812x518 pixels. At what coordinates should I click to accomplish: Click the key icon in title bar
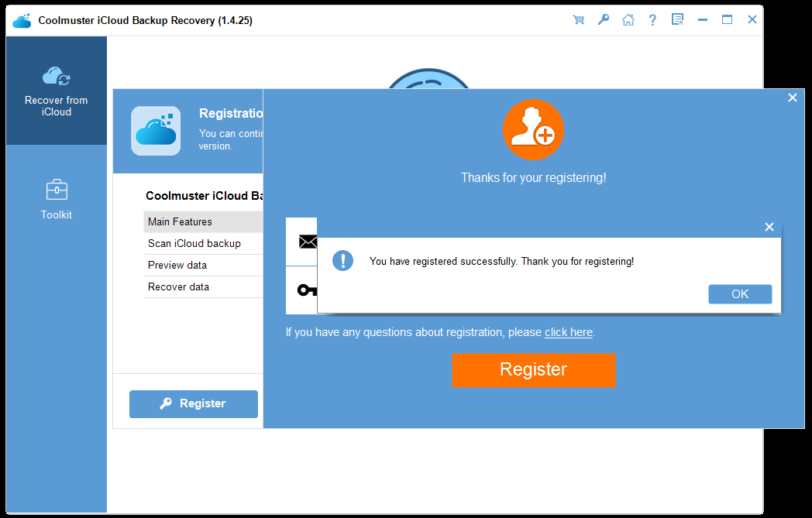tap(603, 20)
